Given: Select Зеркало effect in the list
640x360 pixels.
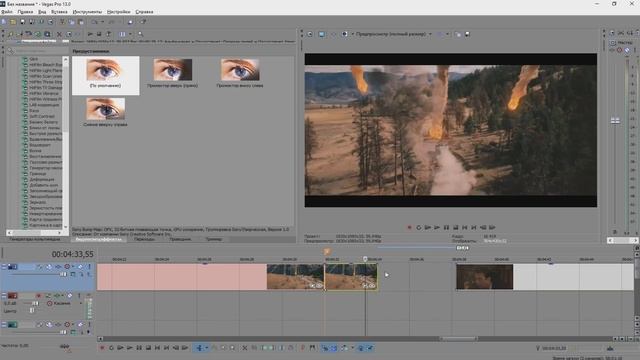Looking at the screenshot, I should (x=38, y=202).
